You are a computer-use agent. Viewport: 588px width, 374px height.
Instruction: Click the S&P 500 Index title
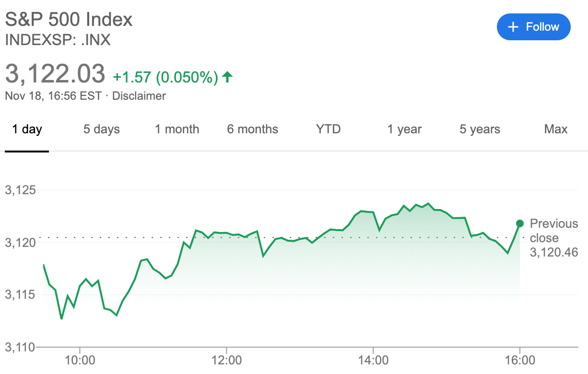(69, 20)
